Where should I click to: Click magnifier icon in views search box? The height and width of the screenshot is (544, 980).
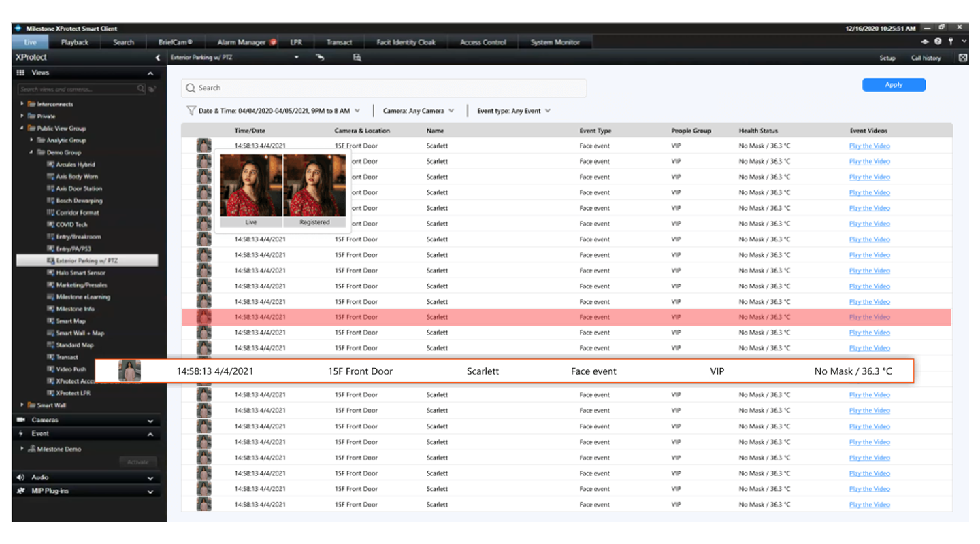141,89
